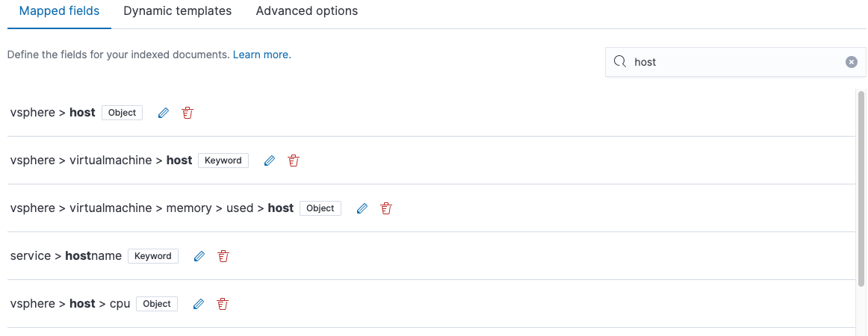Click the Keyword badge of service > hostname
The width and height of the screenshot is (868, 336).
tap(153, 256)
